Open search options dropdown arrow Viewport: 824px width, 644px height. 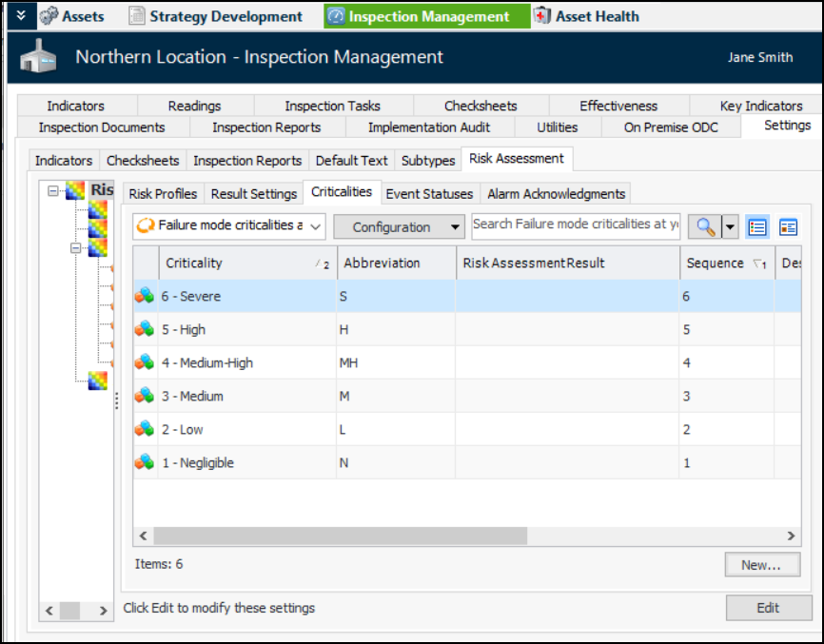pyautogui.click(x=730, y=226)
